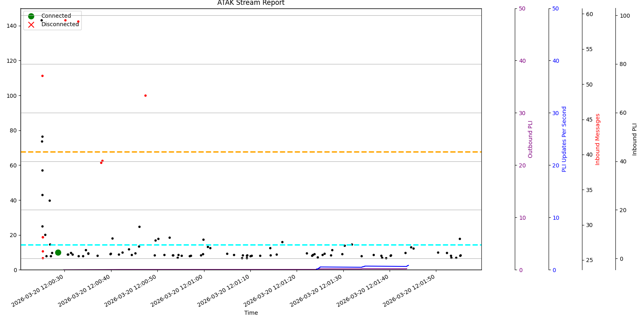The height and width of the screenshot is (322, 644).
Task: Click the orange dashed threshold line
Action: point(282,152)
